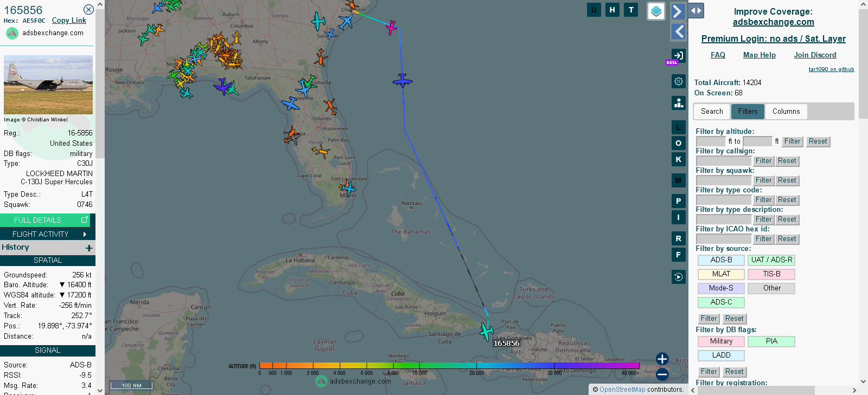Switch to the Columns tab

tap(786, 112)
